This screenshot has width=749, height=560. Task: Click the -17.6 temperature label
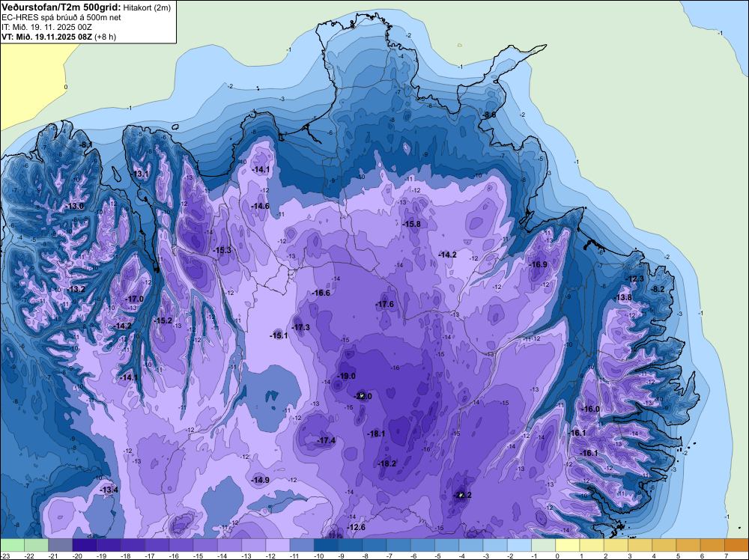coord(384,304)
